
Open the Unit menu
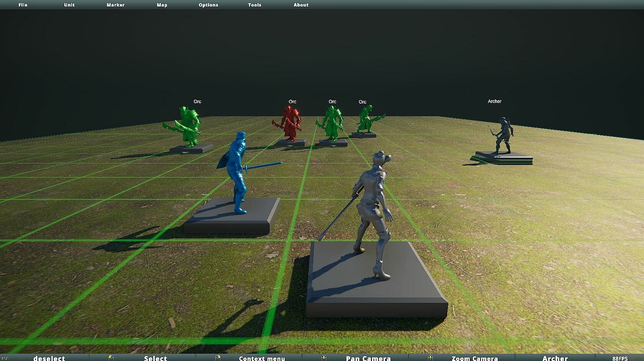click(x=69, y=5)
